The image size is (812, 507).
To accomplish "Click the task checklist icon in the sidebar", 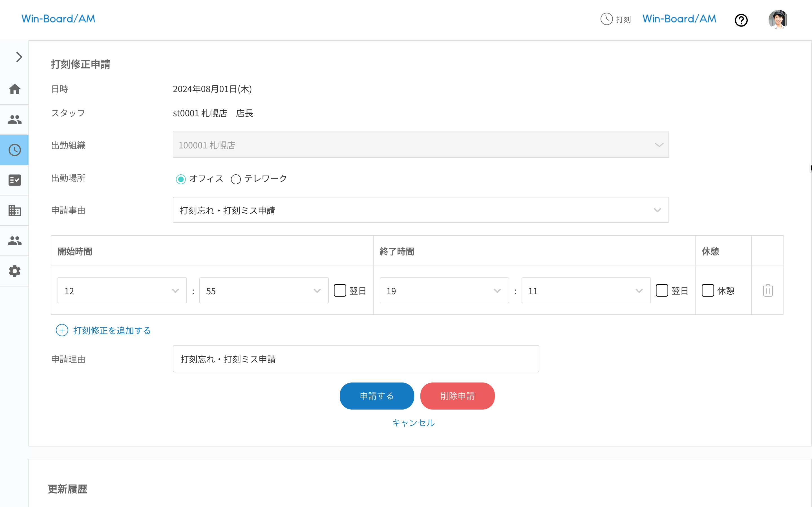I will (x=15, y=180).
